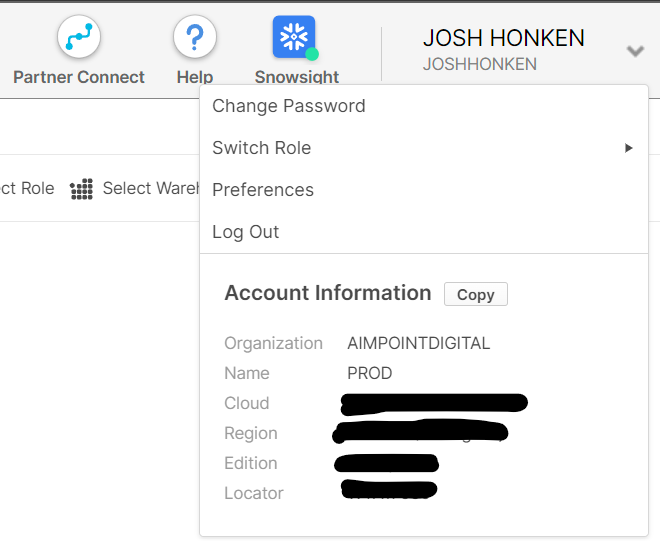Click the JOSHHONKEN username text
660x541 pixels.
click(480, 64)
